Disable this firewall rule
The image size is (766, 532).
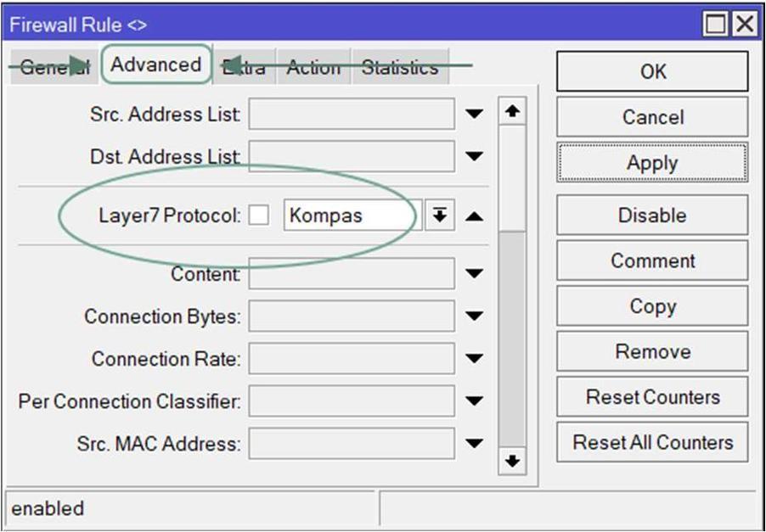(x=651, y=216)
